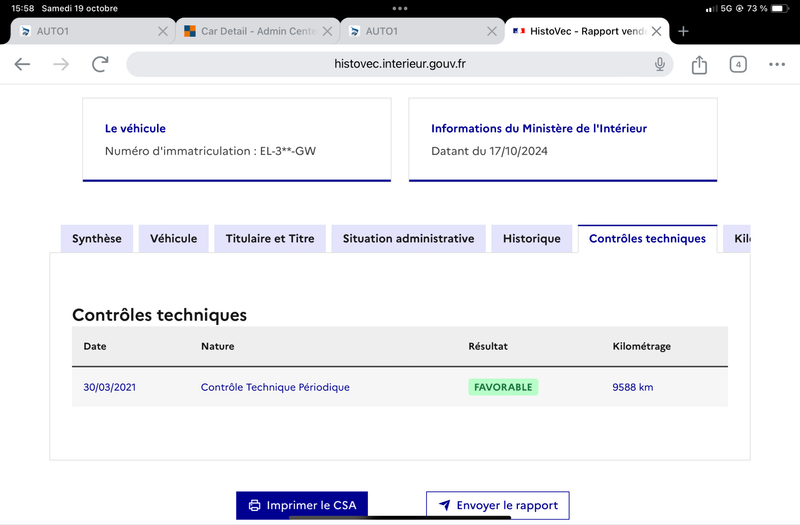This screenshot has height=525, width=800.
Task: Tap the Date column header
Action: pos(95,346)
